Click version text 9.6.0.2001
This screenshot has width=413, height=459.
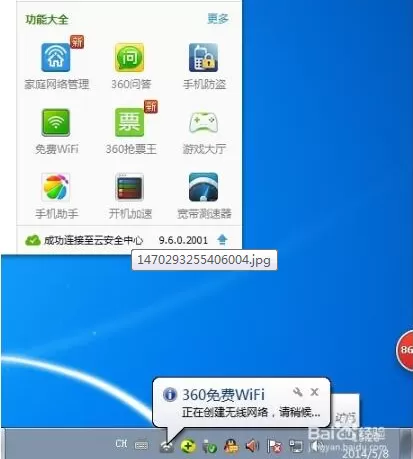[x=183, y=240]
